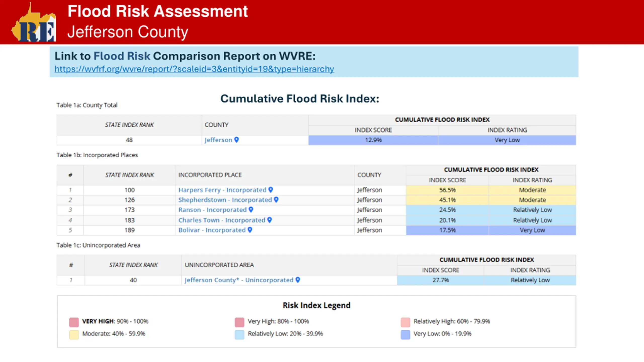Click the 24.5% index score for Ranson
The image size is (644, 362).
(x=447, y=210)
